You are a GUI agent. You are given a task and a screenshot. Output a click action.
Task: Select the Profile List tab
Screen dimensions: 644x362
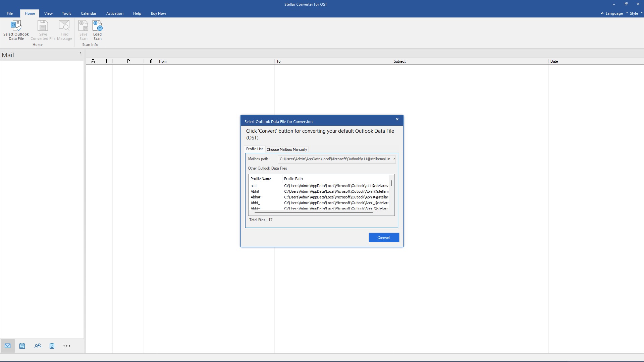254,149
